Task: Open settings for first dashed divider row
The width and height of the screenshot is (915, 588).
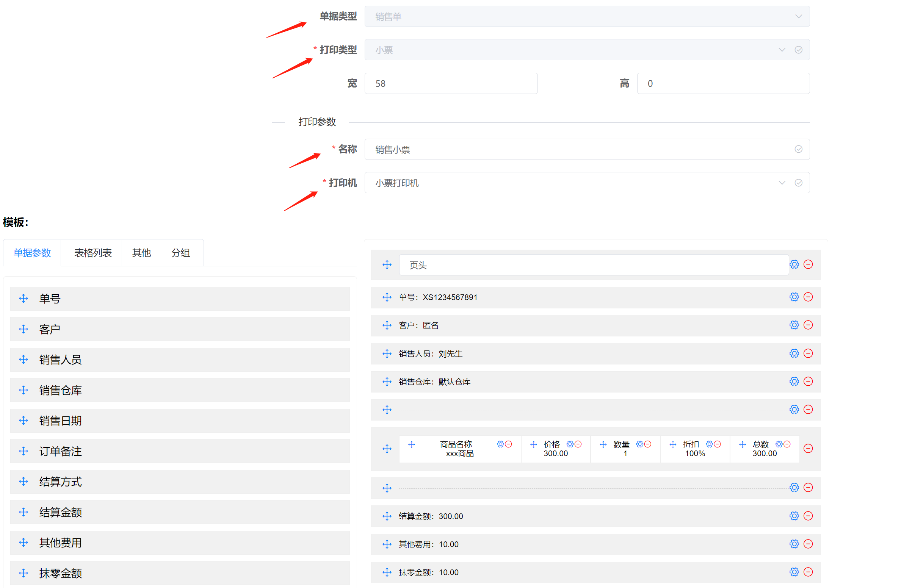Action: 794,409
